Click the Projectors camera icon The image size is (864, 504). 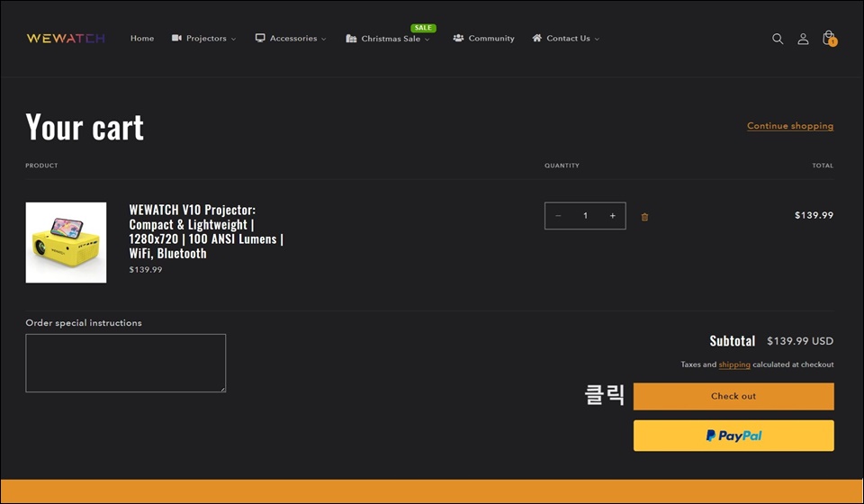click(x=176, y=38)
